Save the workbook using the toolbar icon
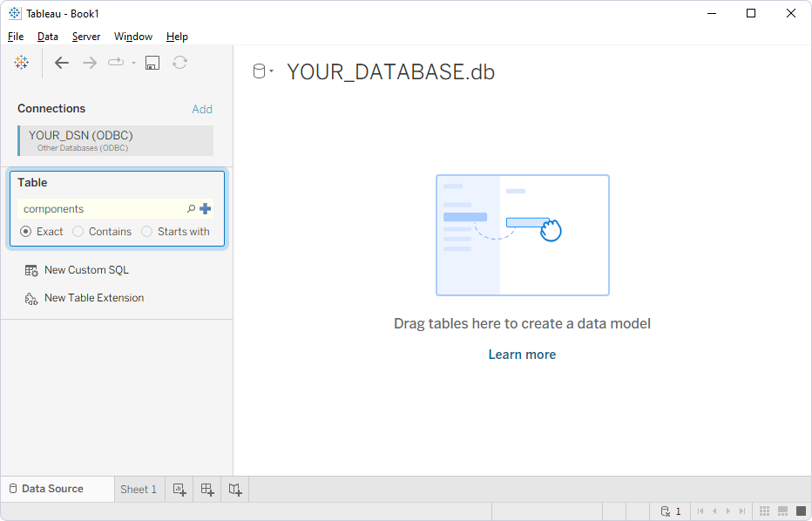Image resolution: width=812 pixels, height=521 pixels. 152,62
